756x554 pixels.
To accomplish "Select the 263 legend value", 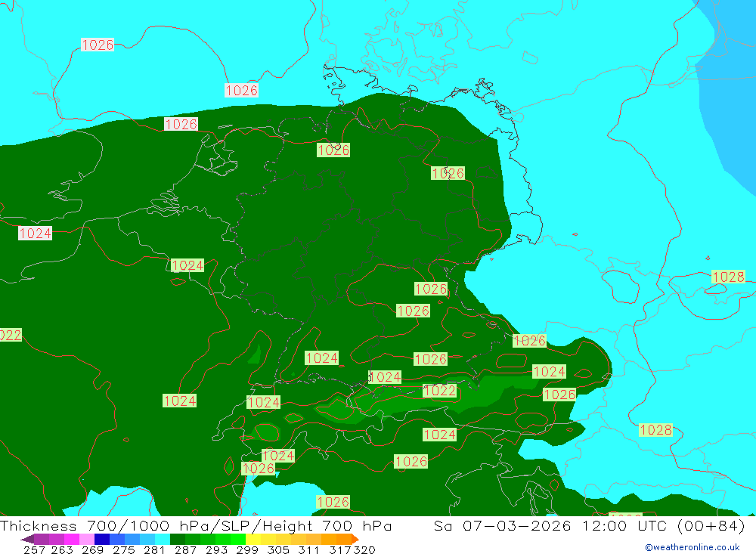I will [62, 549].
